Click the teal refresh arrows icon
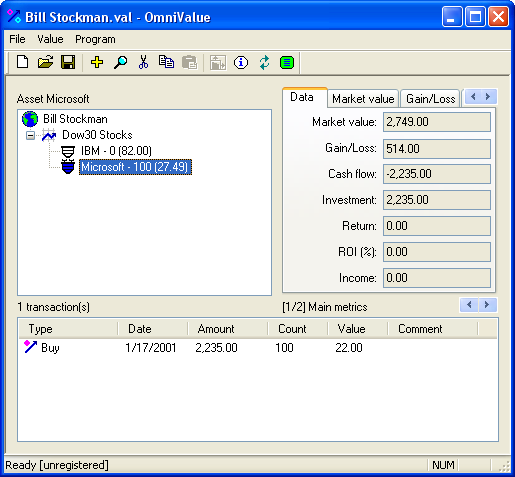 pos(264,62)
